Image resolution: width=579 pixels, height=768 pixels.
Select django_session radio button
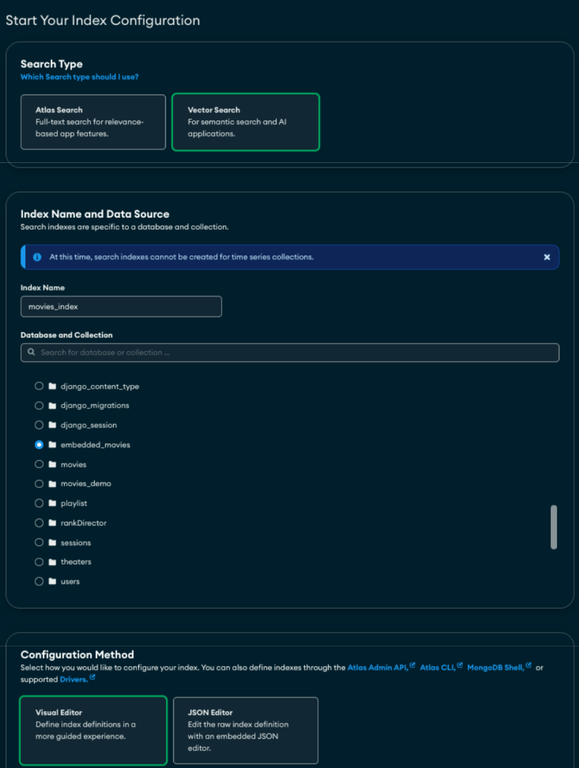pyautogui.click(x=39, y=425)
